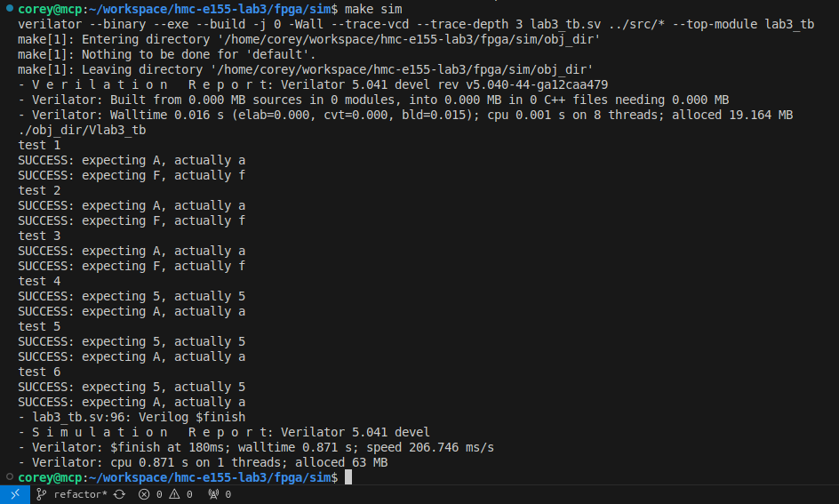839x504 pixels.
Task: Open problems via the error count icon
Action: click(144, 494)
